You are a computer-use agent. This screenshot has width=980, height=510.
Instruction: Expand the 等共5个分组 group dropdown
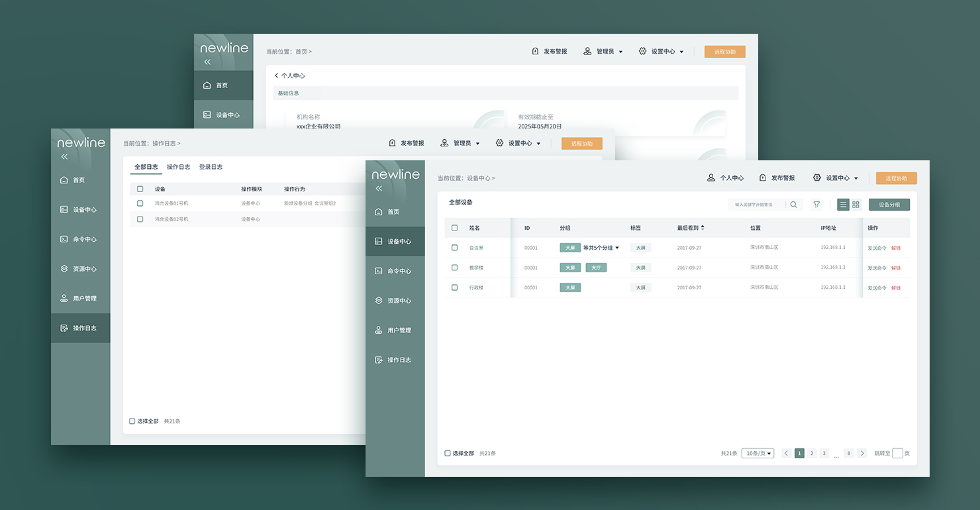point(617,248)
